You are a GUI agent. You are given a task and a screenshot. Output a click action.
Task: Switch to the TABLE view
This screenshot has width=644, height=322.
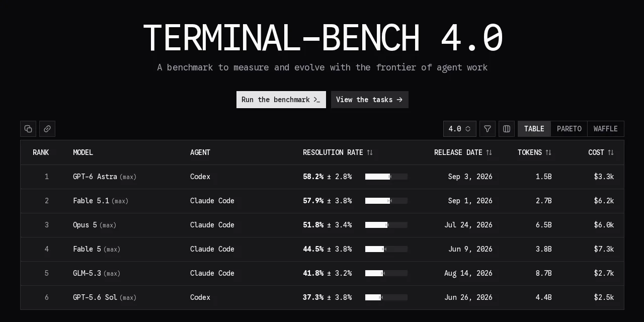click(x=534, y=129)
